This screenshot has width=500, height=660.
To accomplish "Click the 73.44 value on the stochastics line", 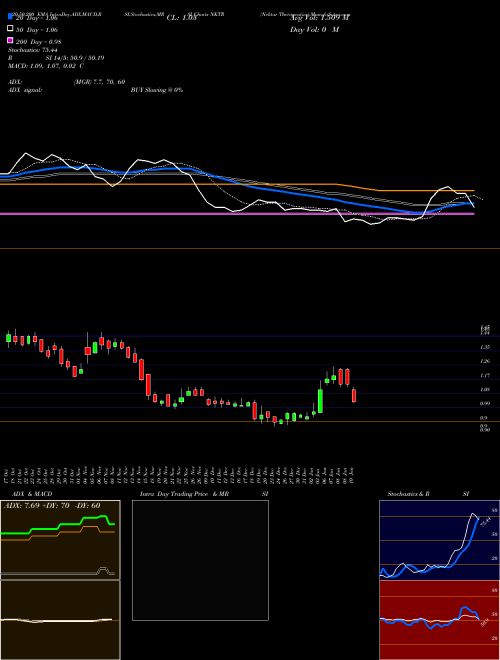I will click(x=485, y=522).
